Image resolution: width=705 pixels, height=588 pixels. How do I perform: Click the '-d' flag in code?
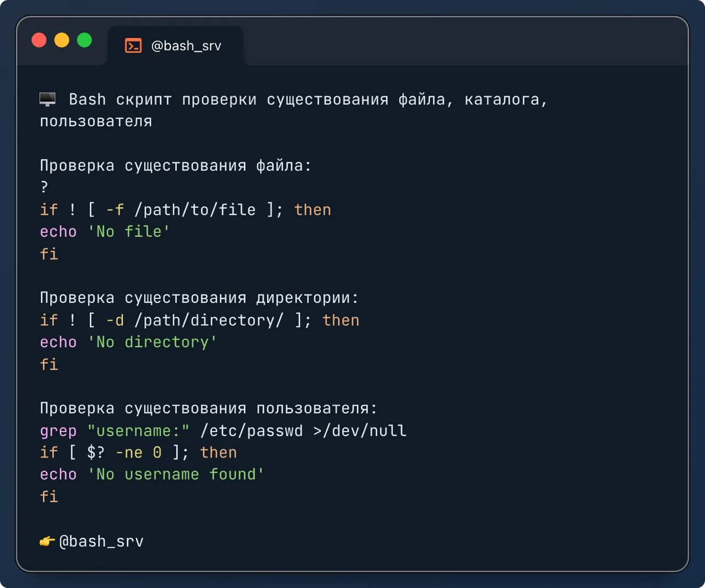click(115, 320)
